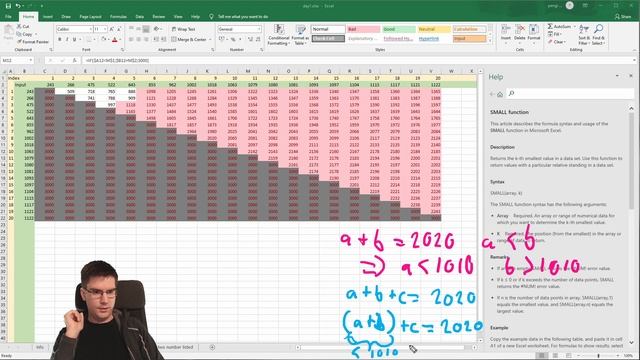Image resolution: width=640 pixels, height=360 pixels.
Task: Delete cells from the Cells group
Action: click(x=520, y=34)
